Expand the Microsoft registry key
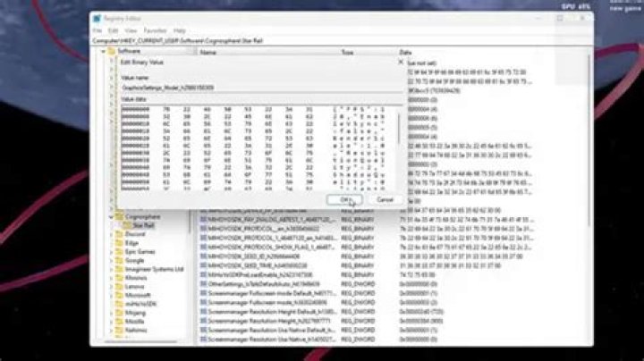The height and width of the screenshot is (361, 644). click(x=111, y=295)
